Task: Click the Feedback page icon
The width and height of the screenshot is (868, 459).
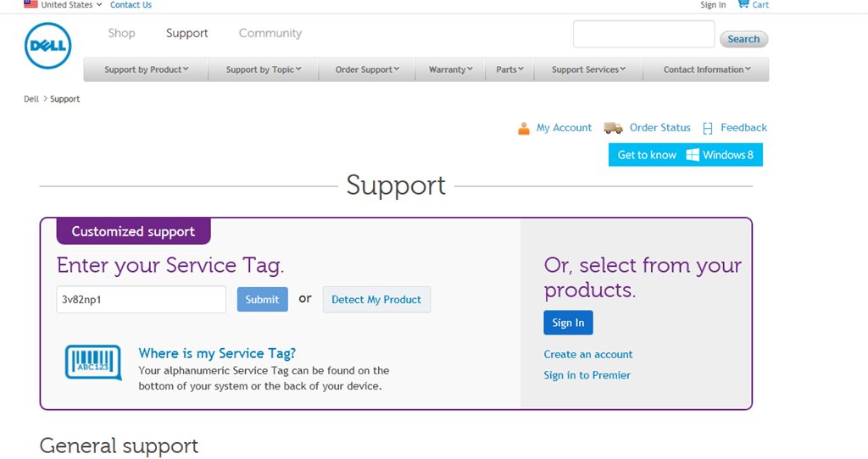Action: click(708, 128)
